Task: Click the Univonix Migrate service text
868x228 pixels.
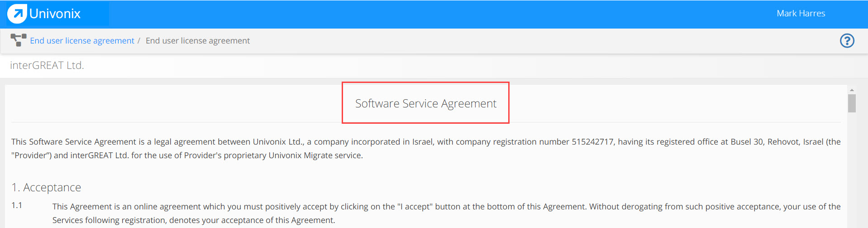Action: (315, 155)
